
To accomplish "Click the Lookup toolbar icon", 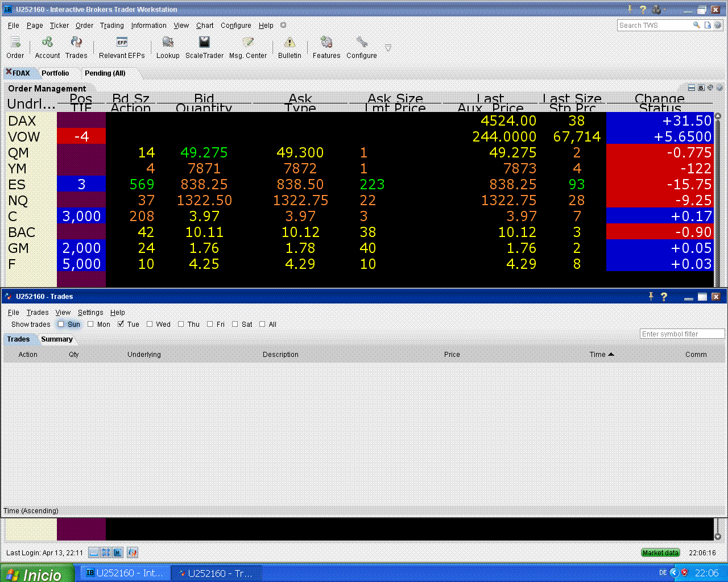I will click(x=168, y=42).
